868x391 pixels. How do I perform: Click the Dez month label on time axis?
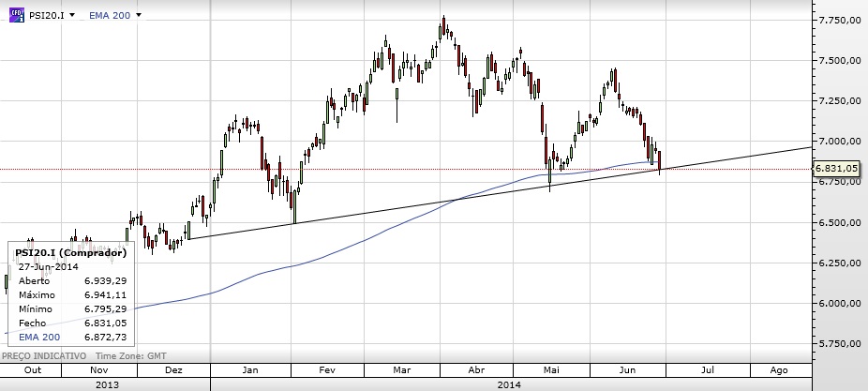(x=173, y=370)
